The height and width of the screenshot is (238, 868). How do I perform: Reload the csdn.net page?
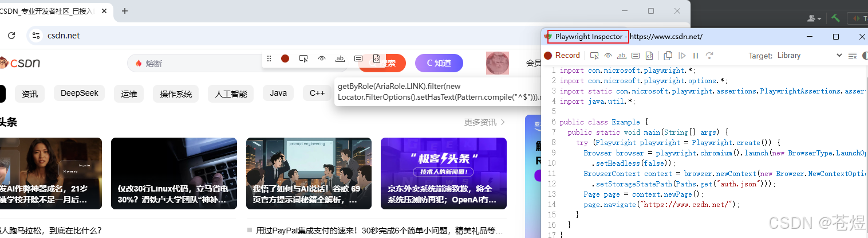pos(11,36)
